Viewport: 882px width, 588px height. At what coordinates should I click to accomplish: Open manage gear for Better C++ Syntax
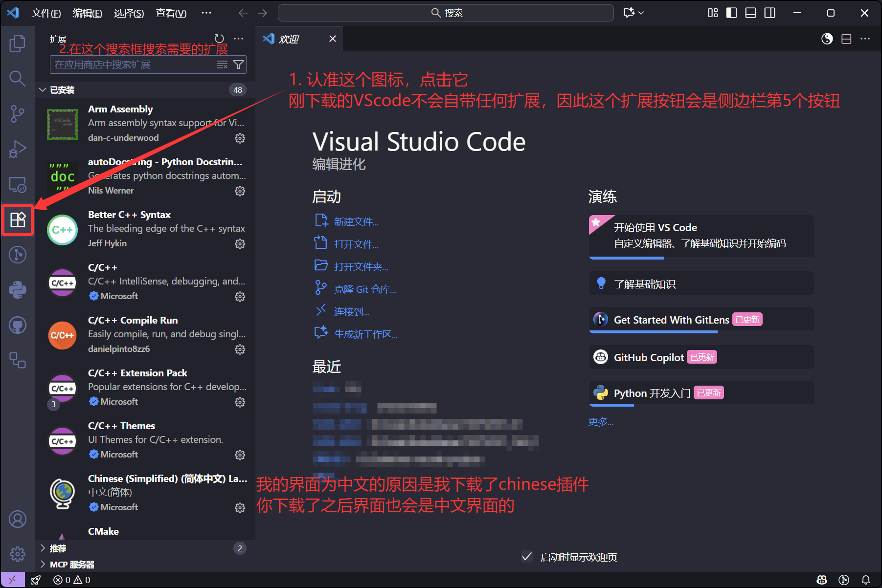coord(240,244)
